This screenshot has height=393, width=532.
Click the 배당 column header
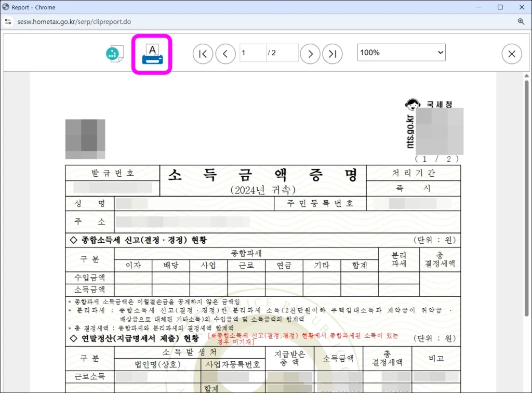tap(171, 265)
